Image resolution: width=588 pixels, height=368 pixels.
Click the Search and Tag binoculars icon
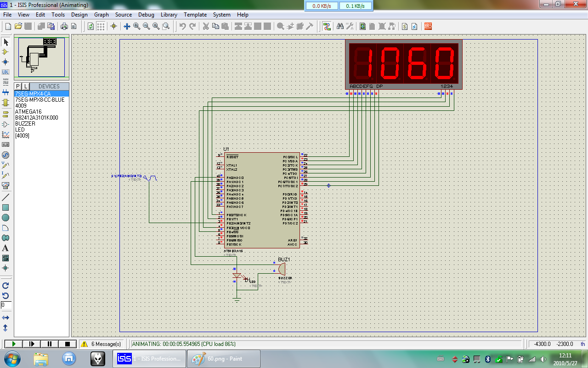tap(340, 26)
